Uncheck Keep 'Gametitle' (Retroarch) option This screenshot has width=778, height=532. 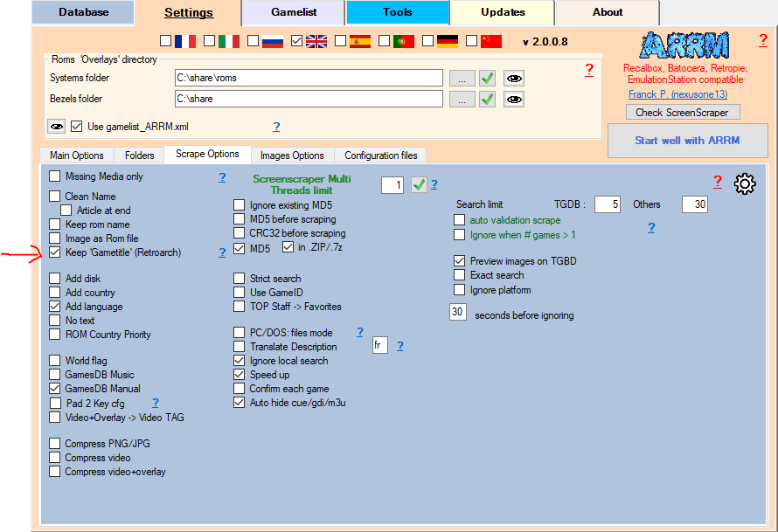(x=56, y=252)
